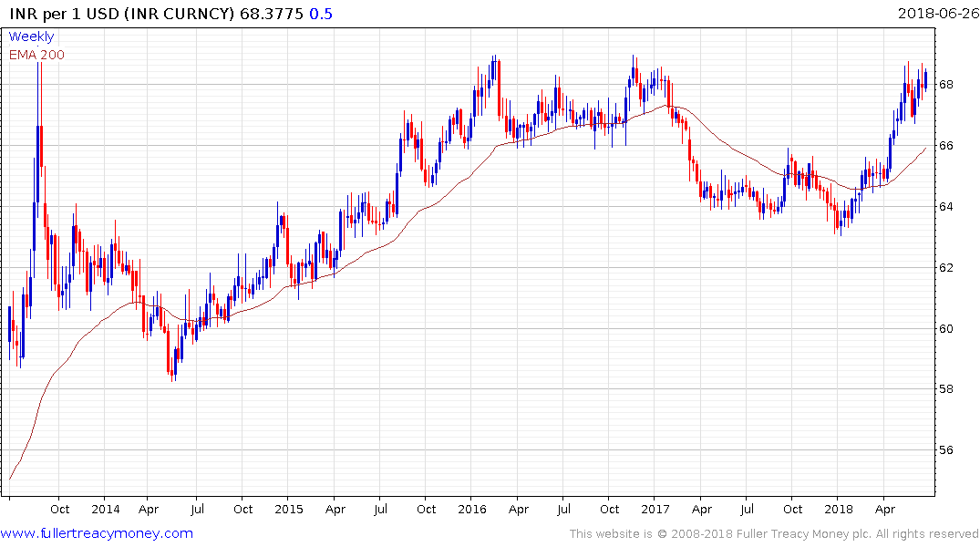Click the 64 price axis label

coord(945,206)
